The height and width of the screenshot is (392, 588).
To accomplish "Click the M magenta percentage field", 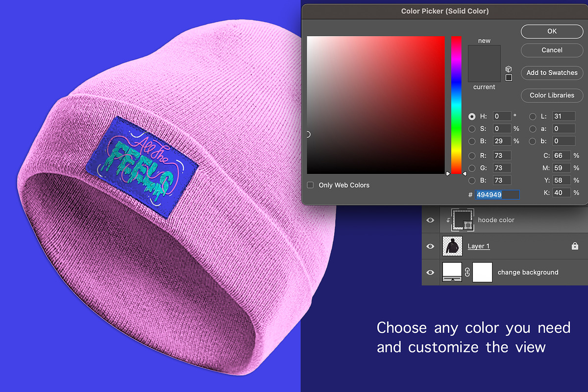I will click(x=562, y=168).
